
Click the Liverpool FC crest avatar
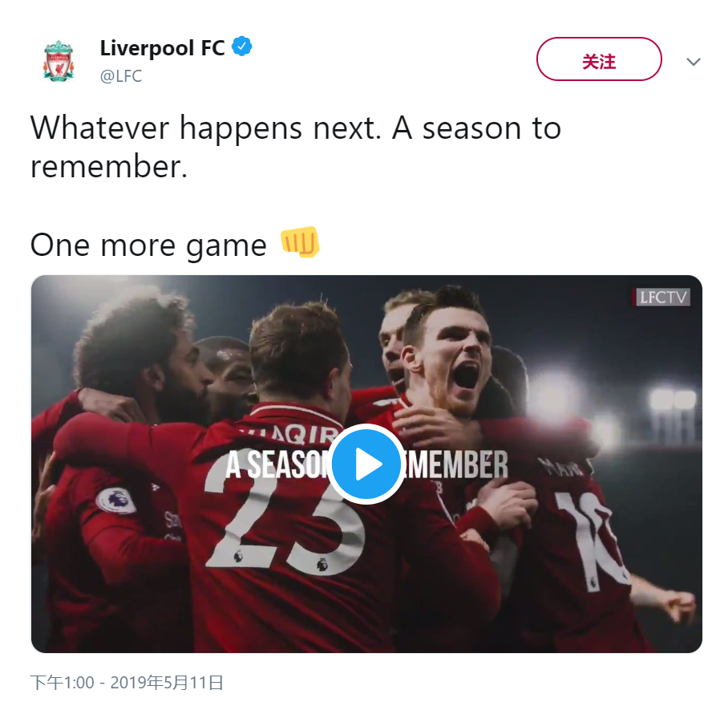click(58, 61)
